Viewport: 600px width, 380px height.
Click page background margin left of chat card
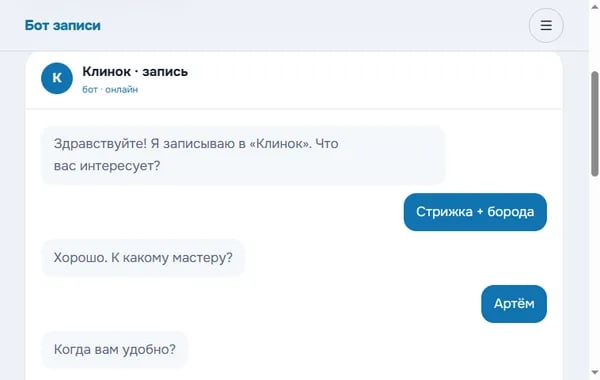12,214
